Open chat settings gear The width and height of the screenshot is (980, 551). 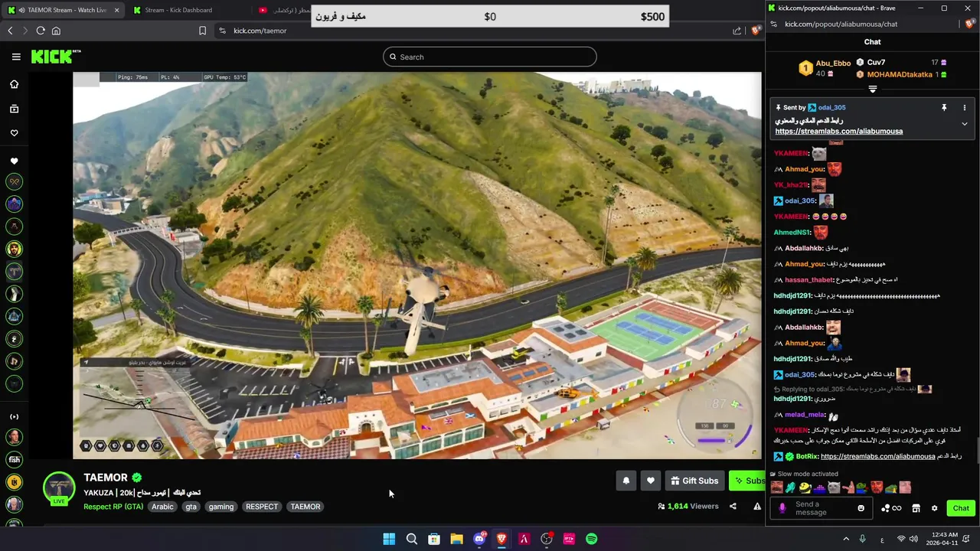[x=934, y=508]
